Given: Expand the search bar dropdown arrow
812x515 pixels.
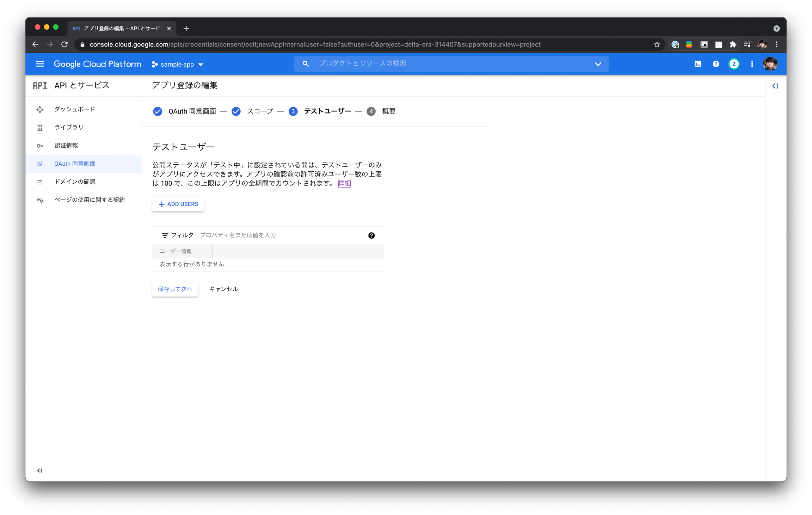Looking at the screenshot, I should point(598,64).
